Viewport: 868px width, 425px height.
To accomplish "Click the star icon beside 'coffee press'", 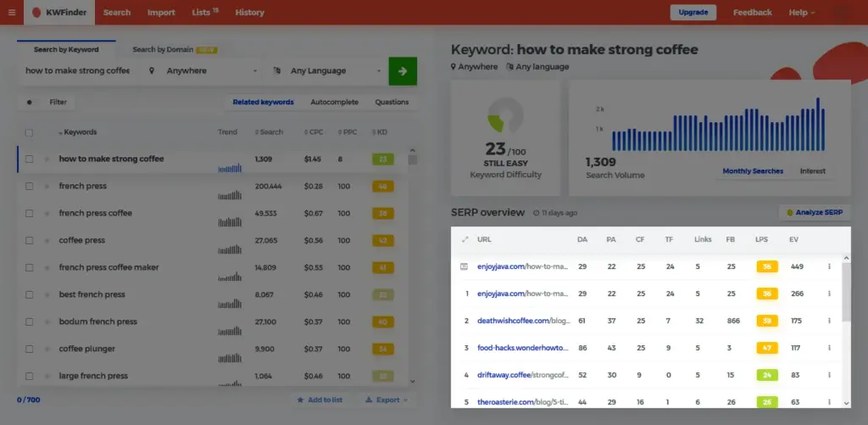I will pyautogui.click(x=47, y=240).
